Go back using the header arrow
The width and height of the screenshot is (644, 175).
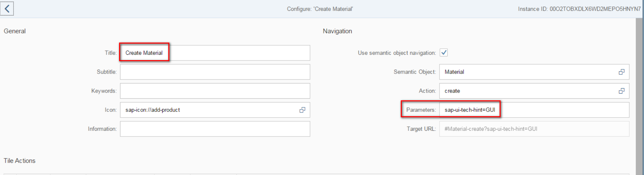tap(7, 9)
